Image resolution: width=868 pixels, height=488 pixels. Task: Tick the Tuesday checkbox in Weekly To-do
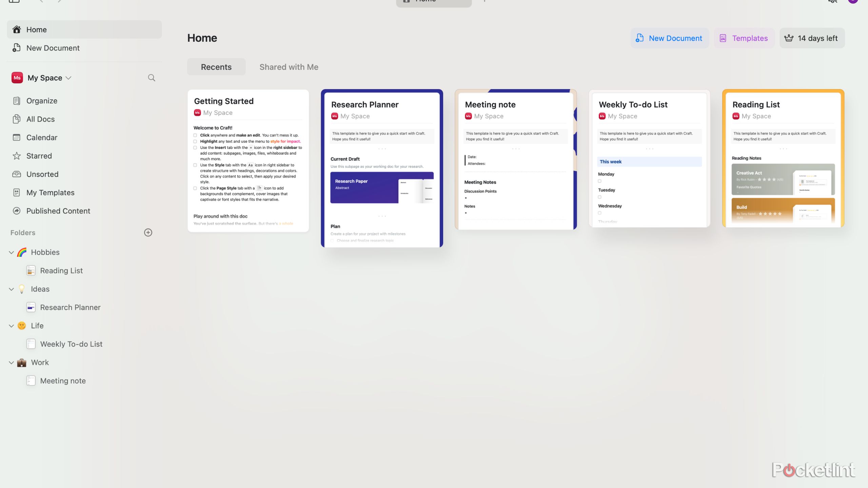click(x=600, y=197)
